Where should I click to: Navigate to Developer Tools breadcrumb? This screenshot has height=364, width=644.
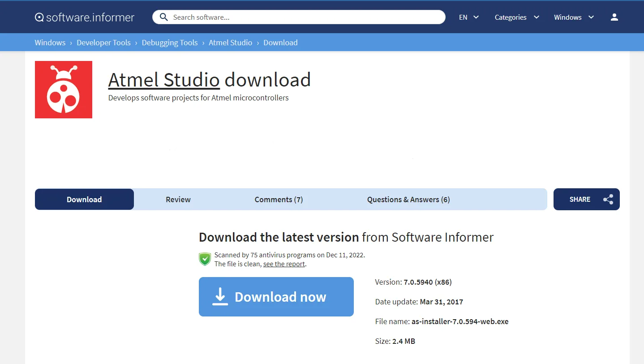(103, 43)
